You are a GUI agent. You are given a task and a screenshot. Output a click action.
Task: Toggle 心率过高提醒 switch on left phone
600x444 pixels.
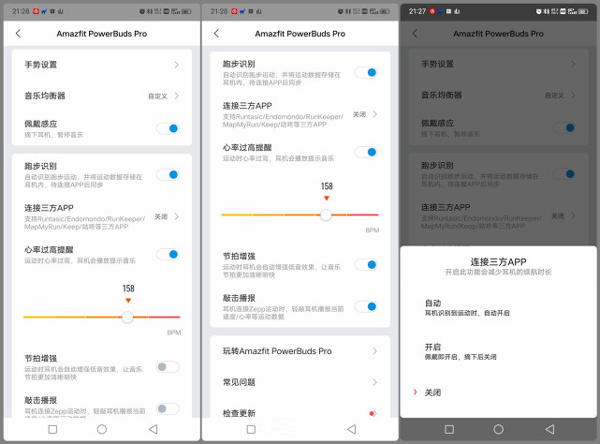point(168,254)
